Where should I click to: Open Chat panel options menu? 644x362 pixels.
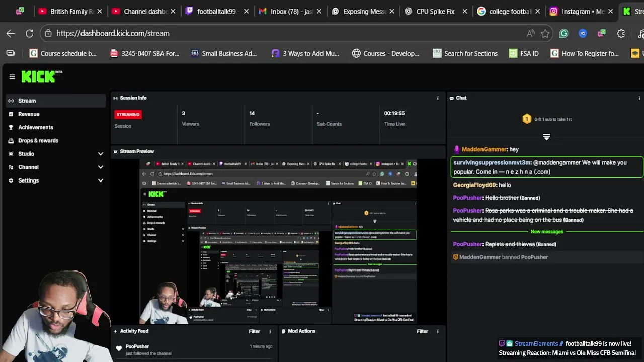[x=639, y=98]
